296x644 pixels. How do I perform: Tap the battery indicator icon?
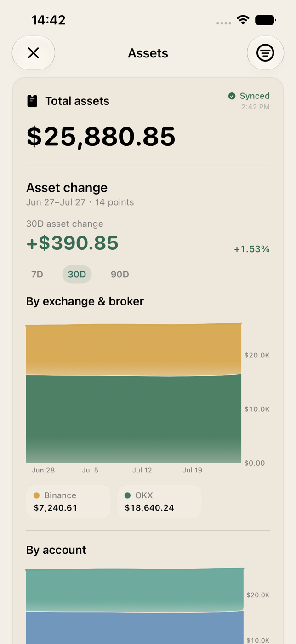pyautogui.click(x=265, y=20)
